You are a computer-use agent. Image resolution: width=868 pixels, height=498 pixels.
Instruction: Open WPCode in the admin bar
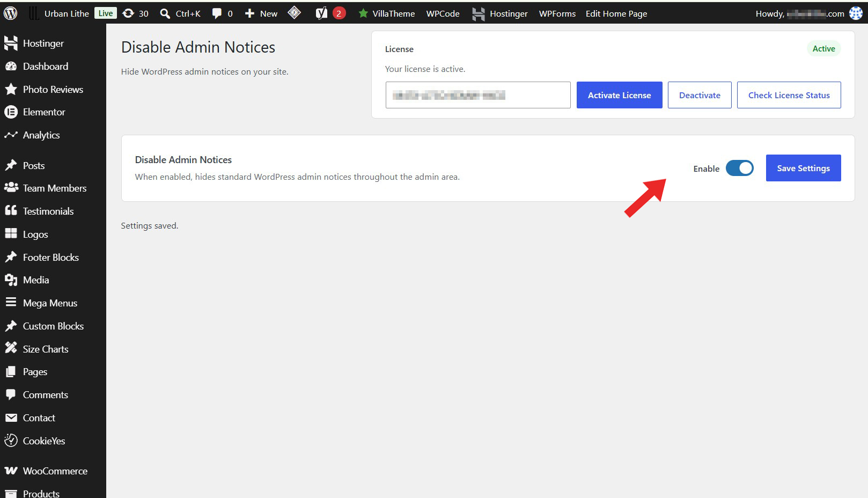pos(443,13)
